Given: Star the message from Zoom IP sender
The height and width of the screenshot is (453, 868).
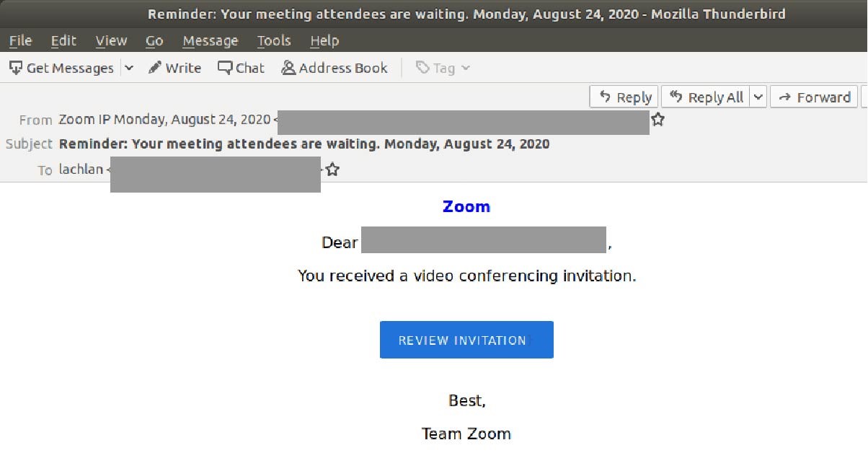Looking at the screenshot, I should coord(657,120).
